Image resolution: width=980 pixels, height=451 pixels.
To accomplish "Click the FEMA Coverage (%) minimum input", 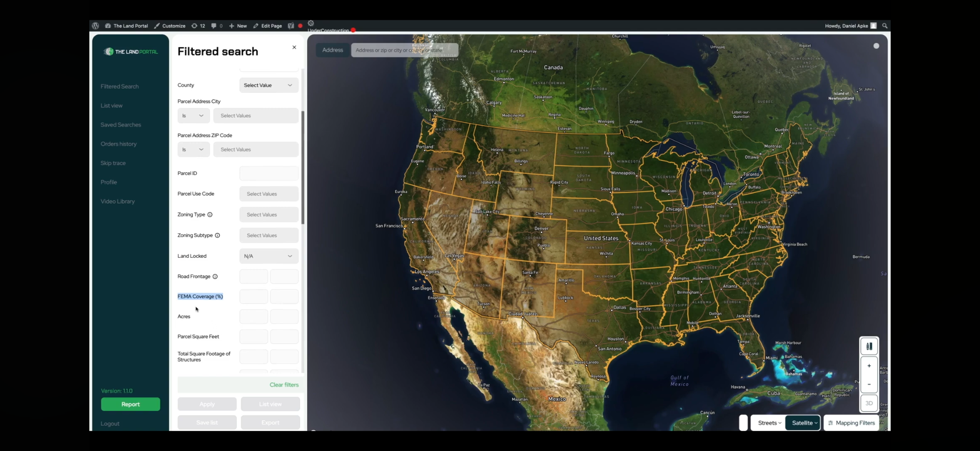I will tap(254, 297).
